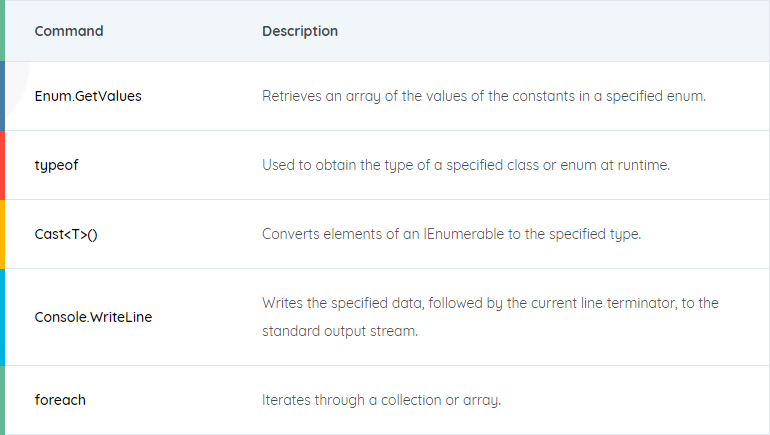Click the yellow stripe beside Cast row
Viewport: 770px width, 435px height.
pyautogui.click(x=2, y=234)
